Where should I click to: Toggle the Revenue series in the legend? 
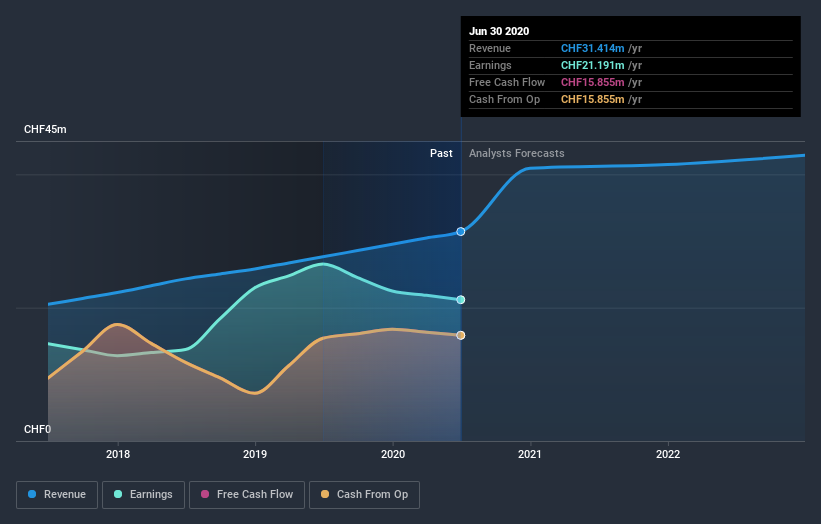click(57, 495)
